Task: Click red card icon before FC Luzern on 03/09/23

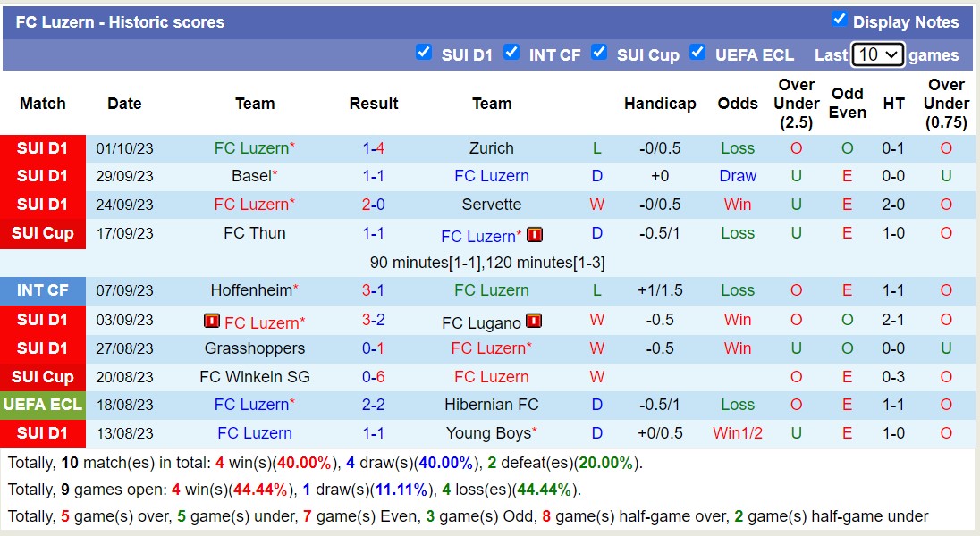Action: tap(212, 321)
